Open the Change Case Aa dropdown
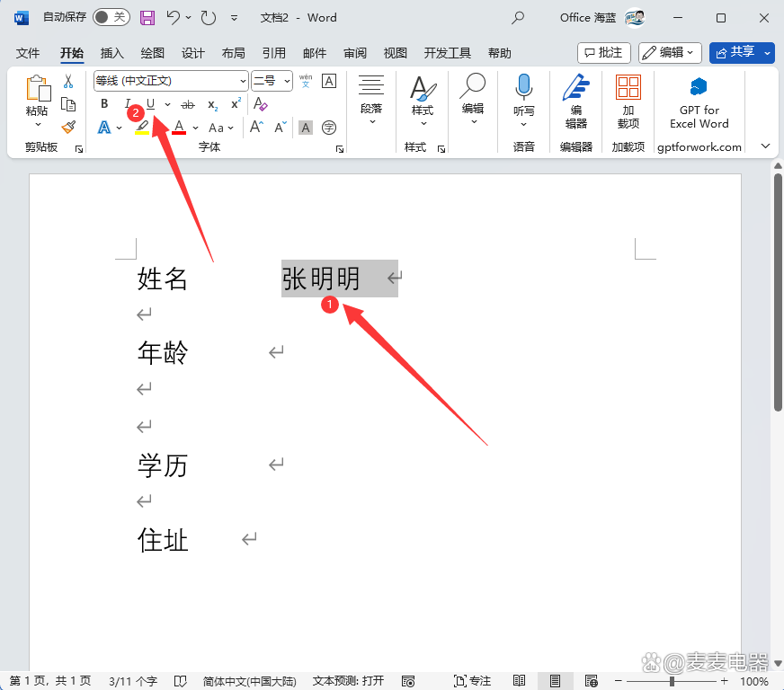 coord(221,128)
